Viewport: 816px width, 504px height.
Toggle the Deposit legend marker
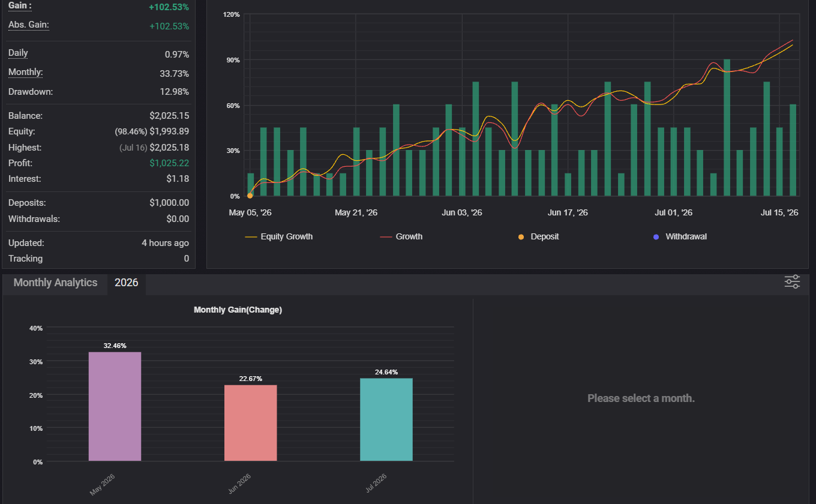click(x=538, y=236)
